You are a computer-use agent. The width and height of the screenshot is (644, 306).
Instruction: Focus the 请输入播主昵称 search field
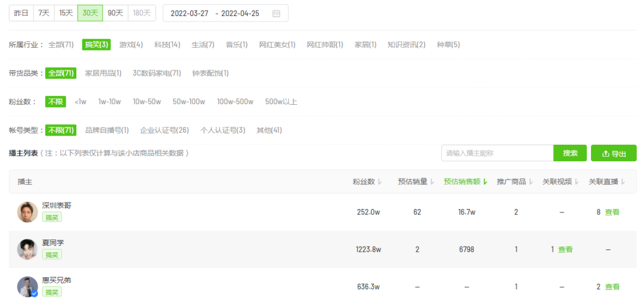click(497, 153)
